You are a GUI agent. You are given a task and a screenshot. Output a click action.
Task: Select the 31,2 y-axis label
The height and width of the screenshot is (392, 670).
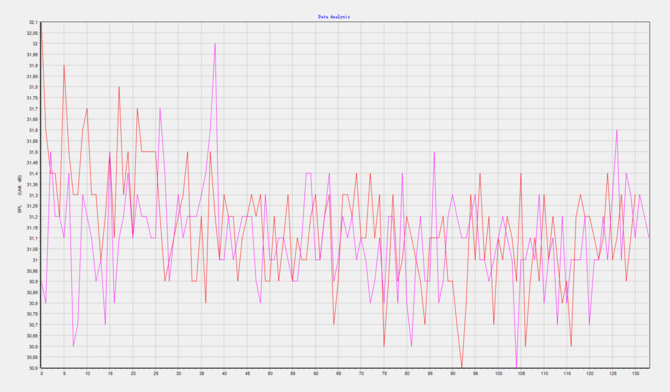(x=33, y=217)
